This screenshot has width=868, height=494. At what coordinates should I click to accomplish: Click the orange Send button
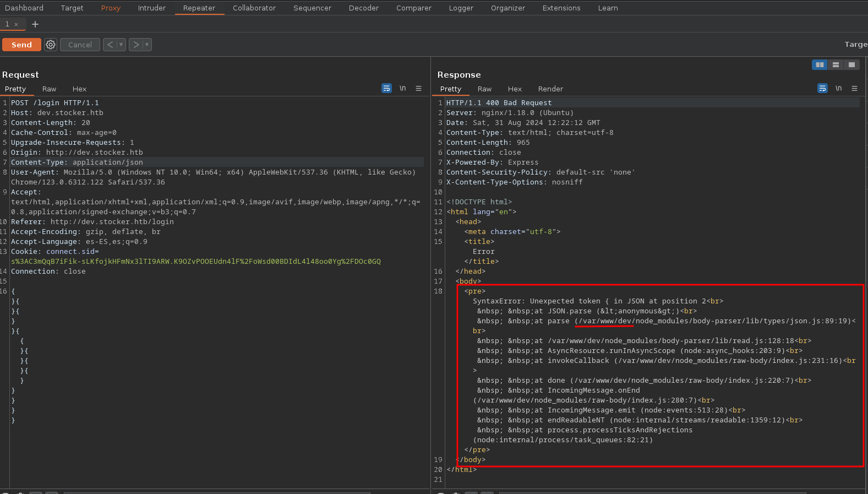(x=21, y=45)
